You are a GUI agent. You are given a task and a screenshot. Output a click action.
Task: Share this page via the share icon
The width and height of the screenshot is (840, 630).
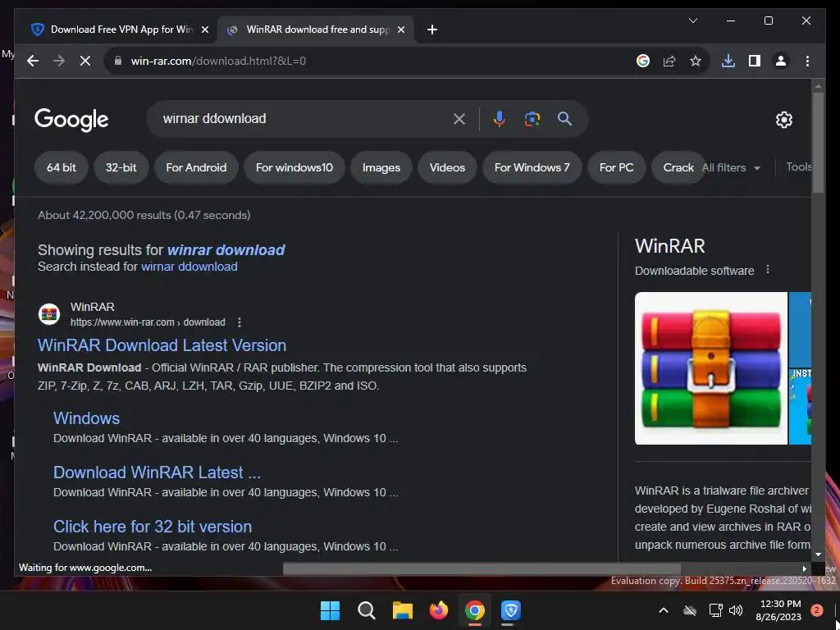669,61
